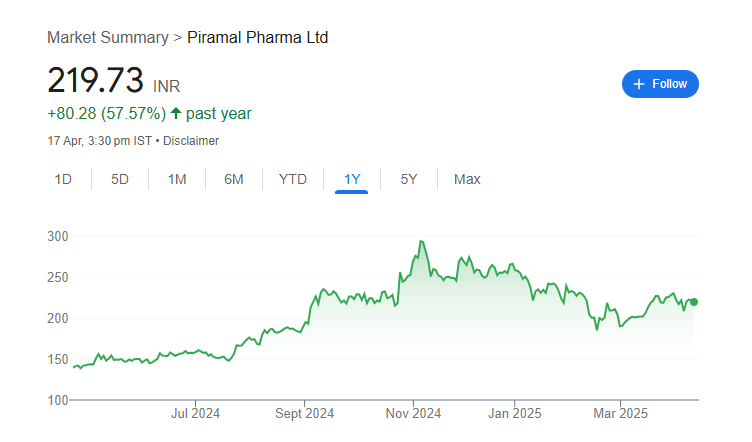
Task: Click the Piramal Pharma Ltd title
Action: 258,38
